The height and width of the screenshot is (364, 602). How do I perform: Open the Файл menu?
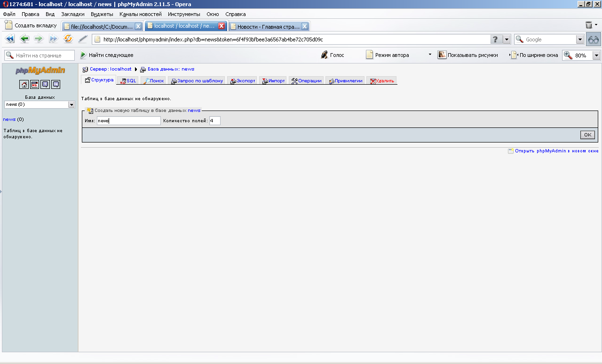[9, 14]
